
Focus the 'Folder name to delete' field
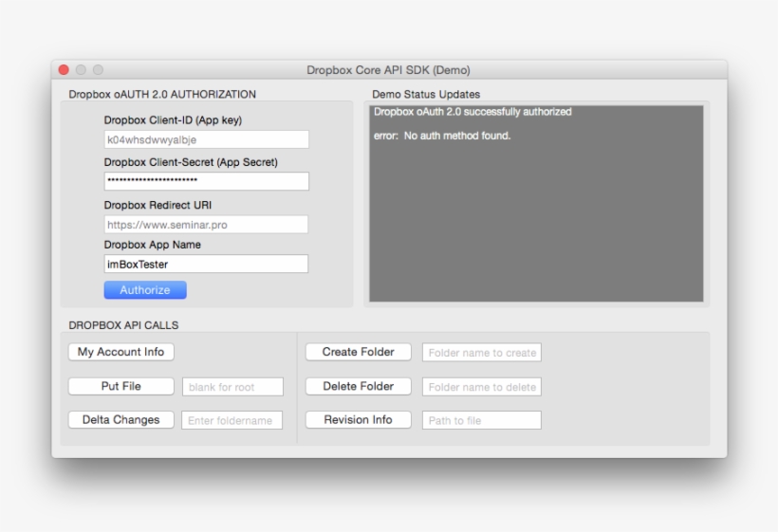point(482,387)
